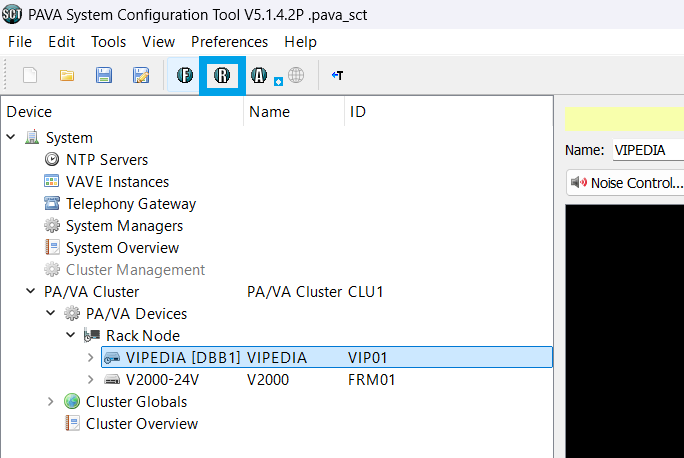684x458 pixels.
Task: Click the SCT application logo icon
Action: pos(12,14)
